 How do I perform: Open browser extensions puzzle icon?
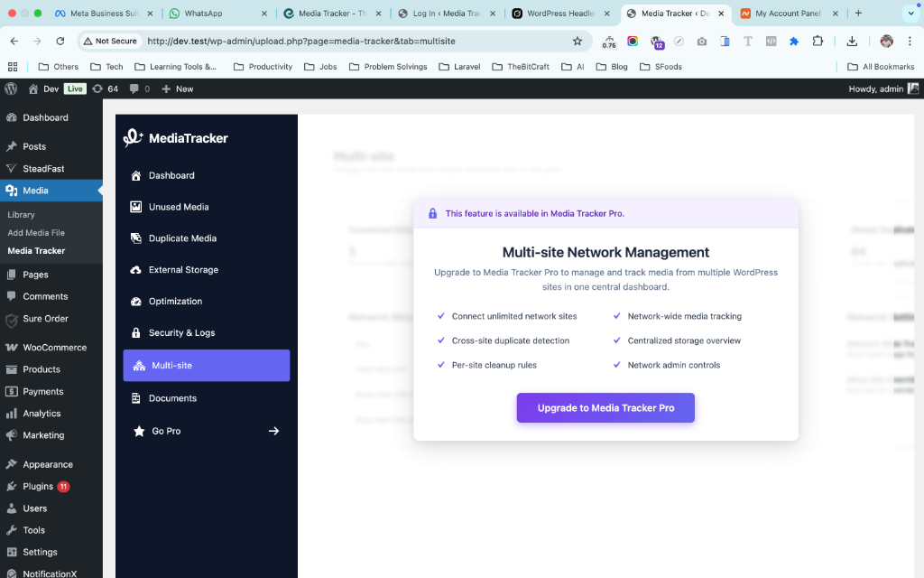coord(818,42)
